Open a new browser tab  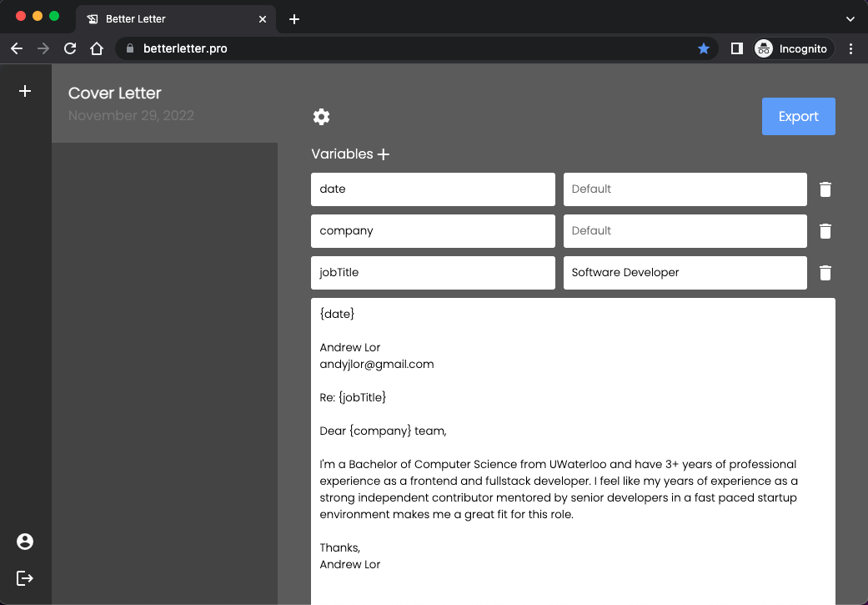pyautogui.click(x=294, y=19)
